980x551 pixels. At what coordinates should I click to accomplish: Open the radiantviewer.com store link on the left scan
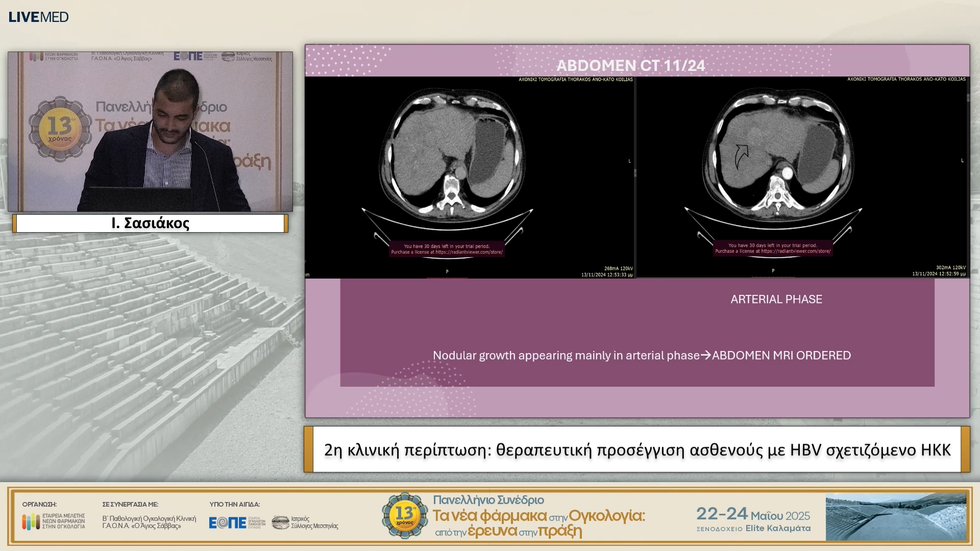pyautogui.click(x=469, y=252)
